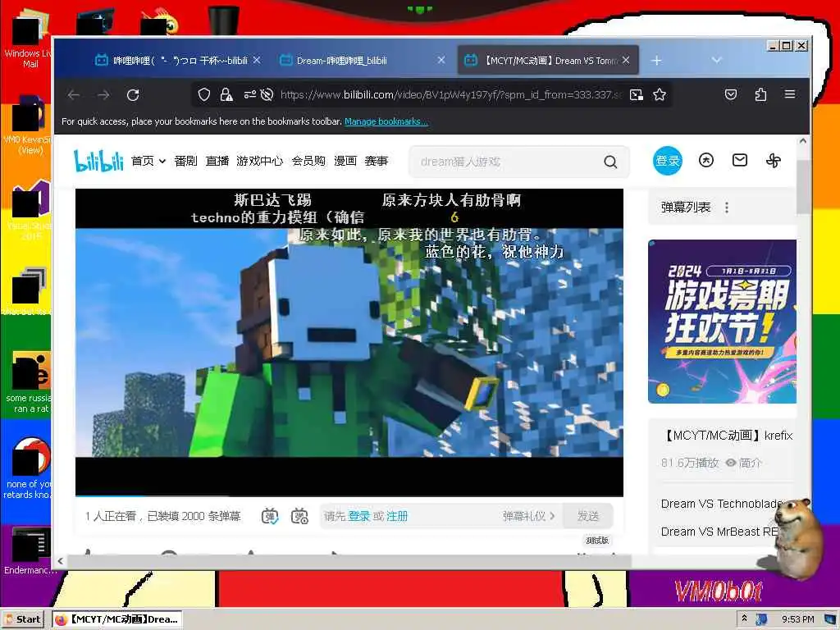840x630 pixels.
Task: Toggle picture-in-picture icon in address bar
Action: tap(637, 95)
